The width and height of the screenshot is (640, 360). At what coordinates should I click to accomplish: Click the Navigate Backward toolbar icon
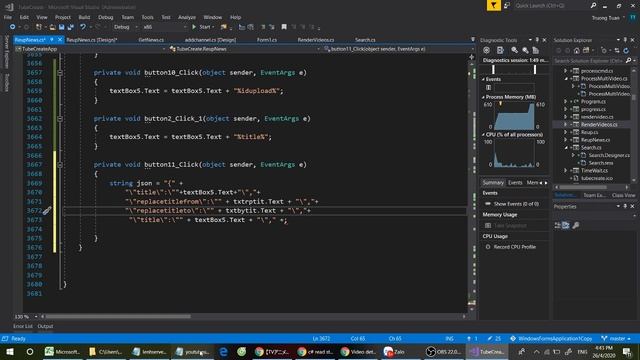tap(12, 27)
